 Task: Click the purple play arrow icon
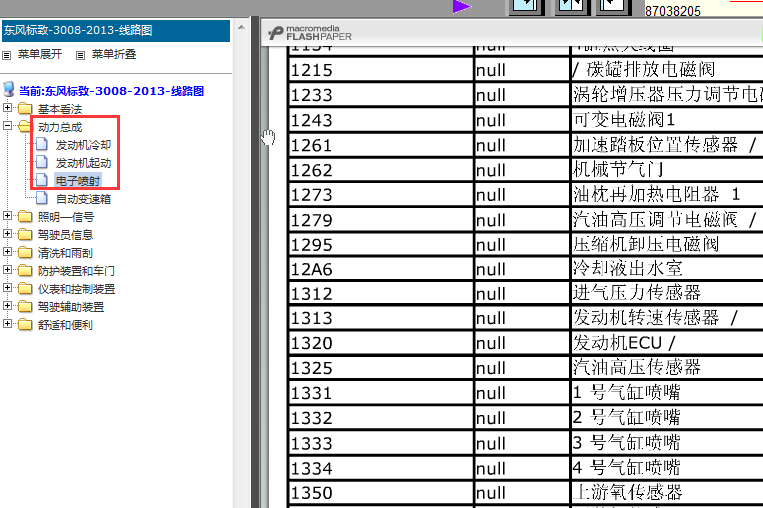pos(461,6)
